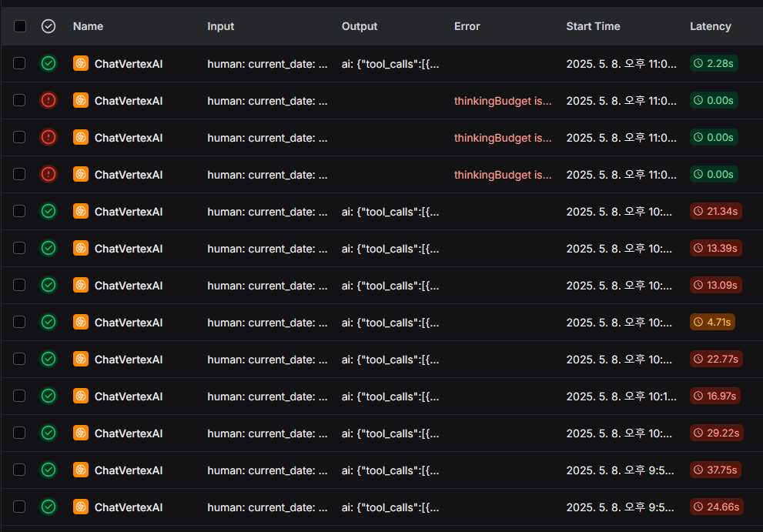Click the orange 4.71s latency badge

712,323
